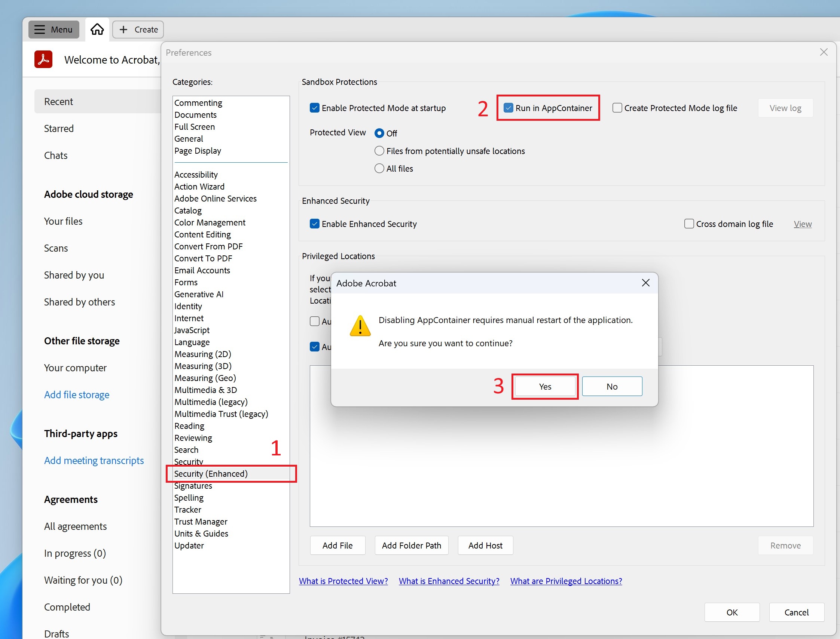Viewport: 840px width, 639px height.
Task: Select Measuring (Geo) category
Action: (x=230, y=378)
